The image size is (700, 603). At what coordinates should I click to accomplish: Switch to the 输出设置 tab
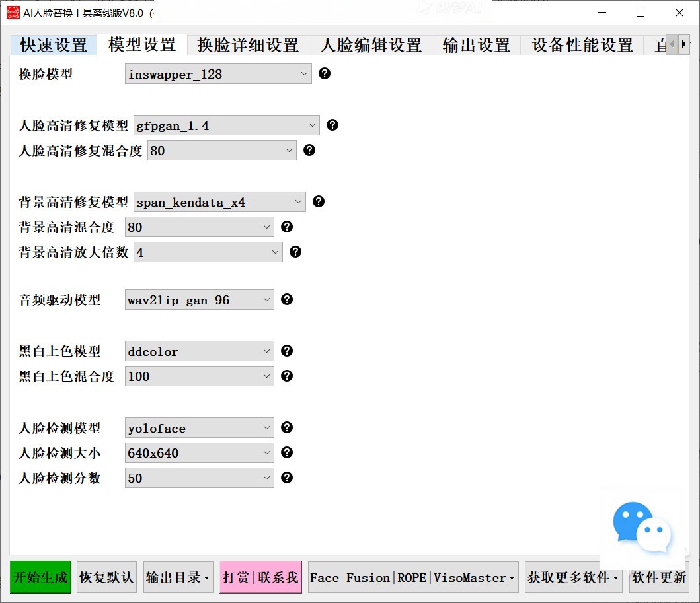pos(476,45)
